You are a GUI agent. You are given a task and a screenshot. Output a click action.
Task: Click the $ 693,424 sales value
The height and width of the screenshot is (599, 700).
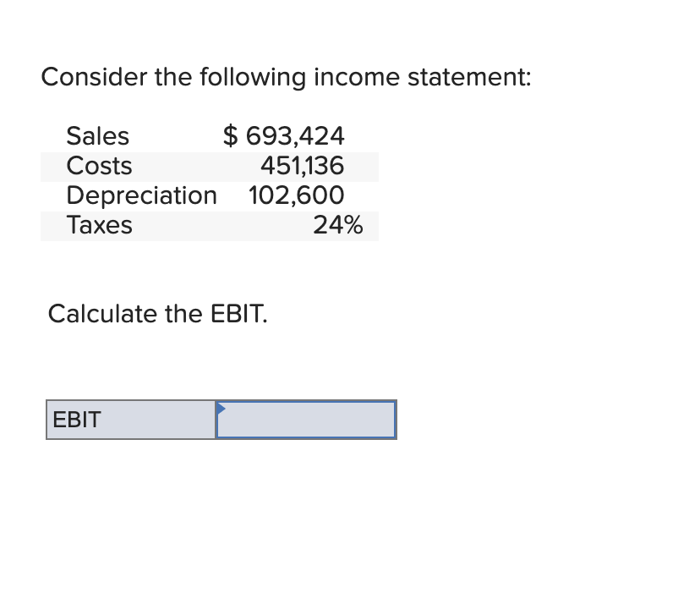pos(283,136)
